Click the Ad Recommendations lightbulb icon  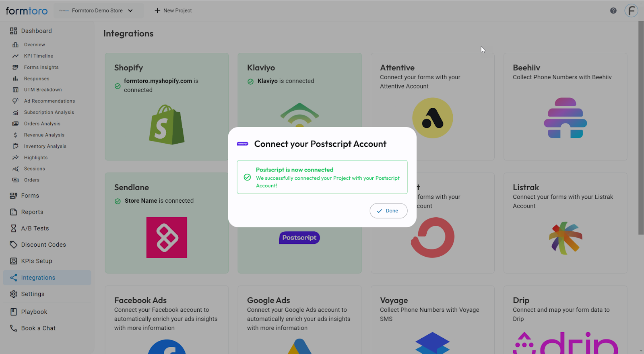point(15,101)
